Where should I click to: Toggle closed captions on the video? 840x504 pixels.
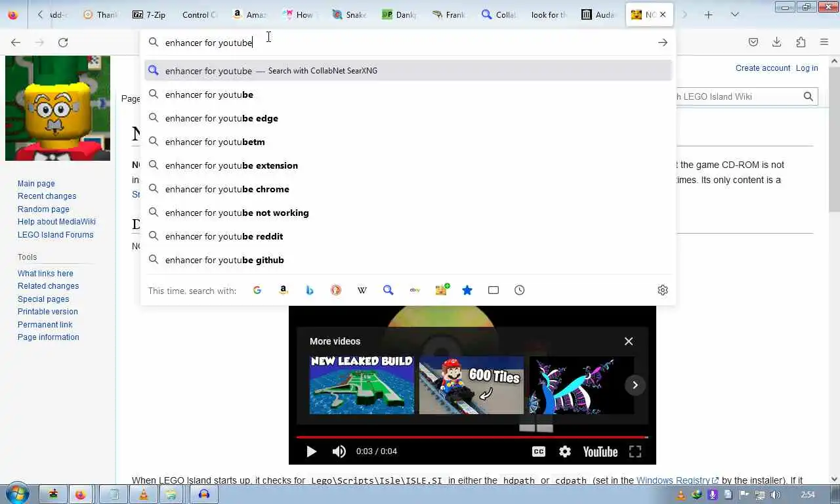(539, 451)
